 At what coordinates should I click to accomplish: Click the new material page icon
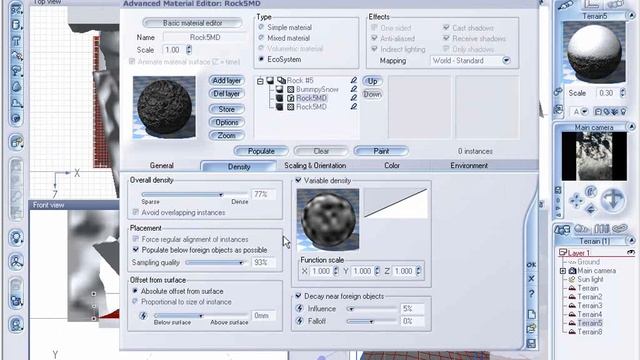pos(531,314)
